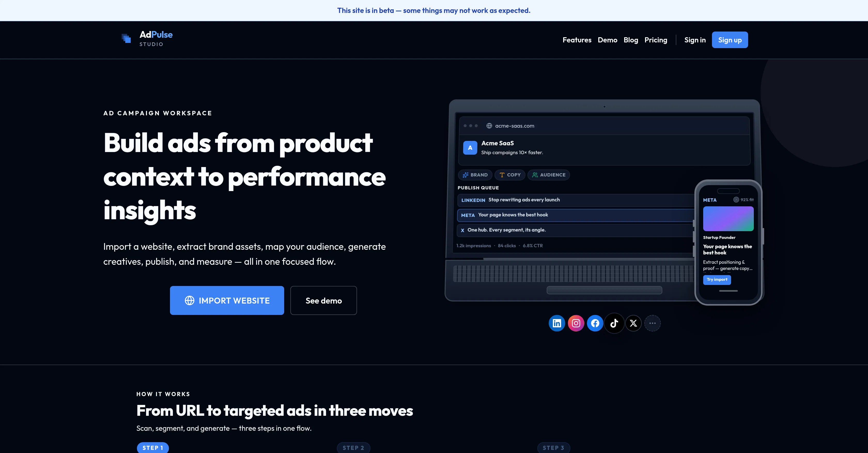Viewport: 868px width, 453px height.
Task: Click the target icon beside 92% fit
Action: (x=736, y=200)
